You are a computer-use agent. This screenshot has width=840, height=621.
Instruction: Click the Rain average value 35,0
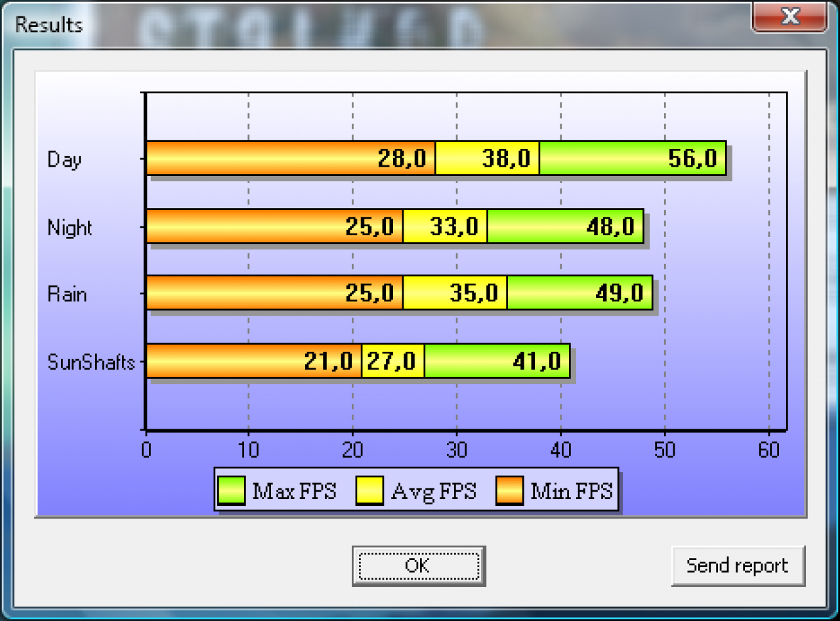pyautogui.click(x=474, y=293)
